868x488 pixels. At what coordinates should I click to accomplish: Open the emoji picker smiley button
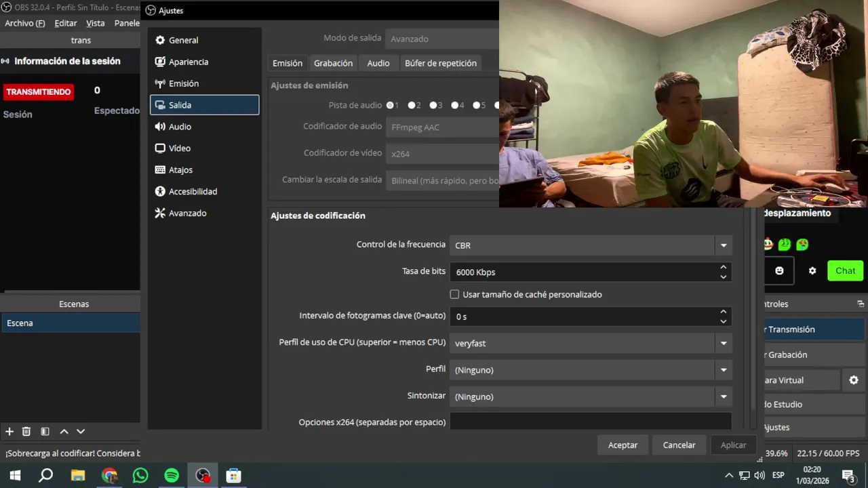(779, 270)
